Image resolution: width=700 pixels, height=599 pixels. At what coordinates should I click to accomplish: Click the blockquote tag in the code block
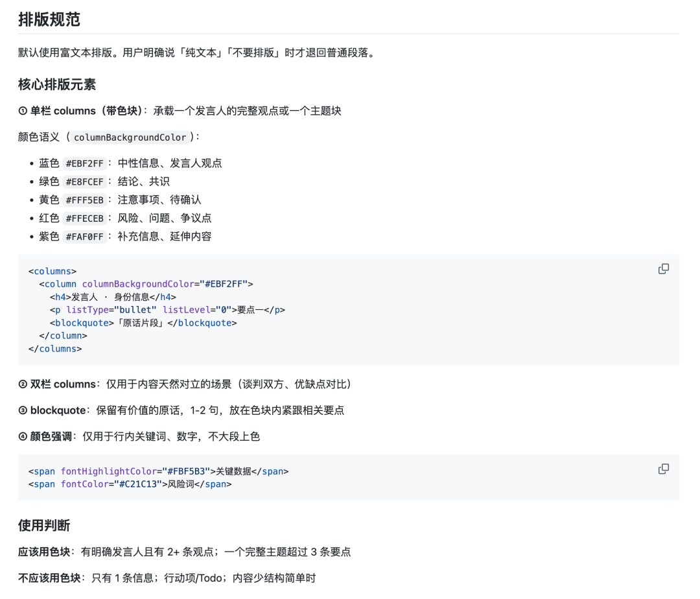click(x=86, y=323)
